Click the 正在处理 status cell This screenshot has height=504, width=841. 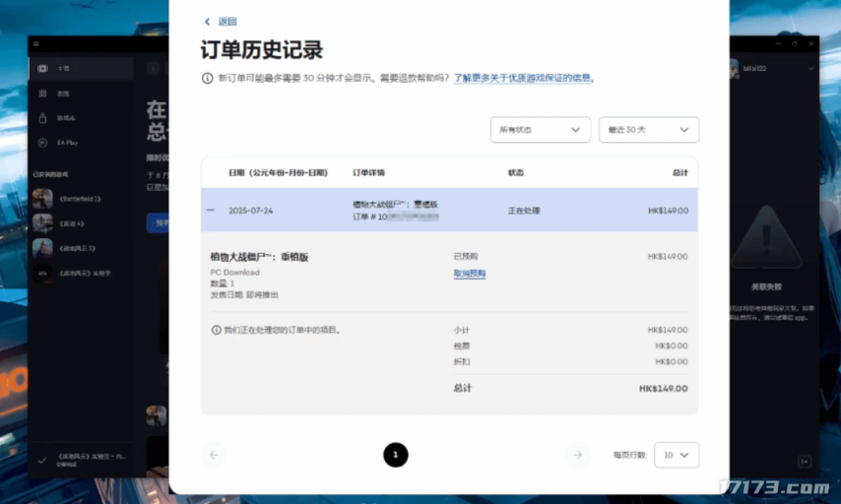pos(524,211)
